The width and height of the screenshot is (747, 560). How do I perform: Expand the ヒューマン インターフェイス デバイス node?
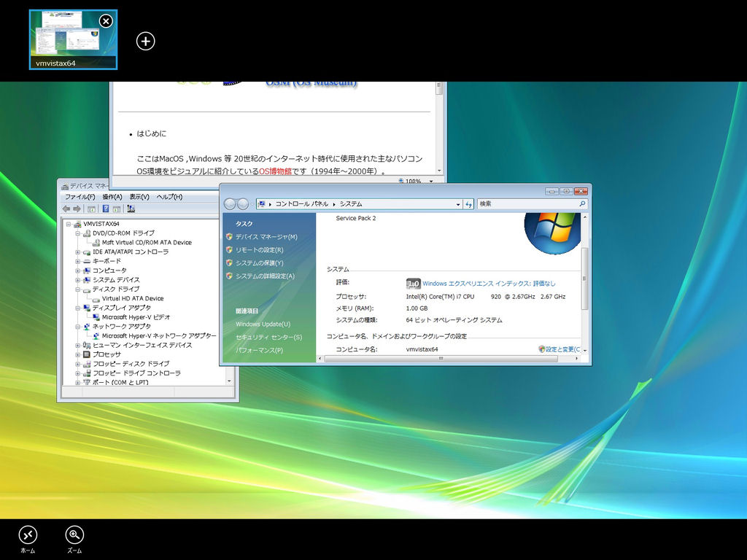coord(77,345)
